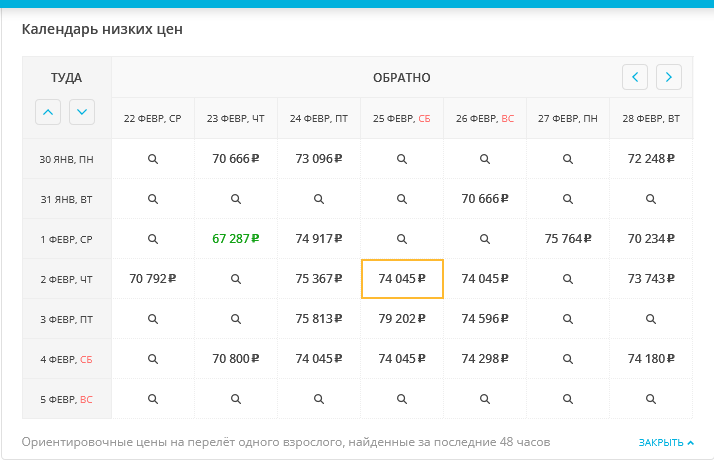Click search icon for 4 Feb to 27 Feb
The width and height of the screenshot is (714, 460).
[568, 359]
